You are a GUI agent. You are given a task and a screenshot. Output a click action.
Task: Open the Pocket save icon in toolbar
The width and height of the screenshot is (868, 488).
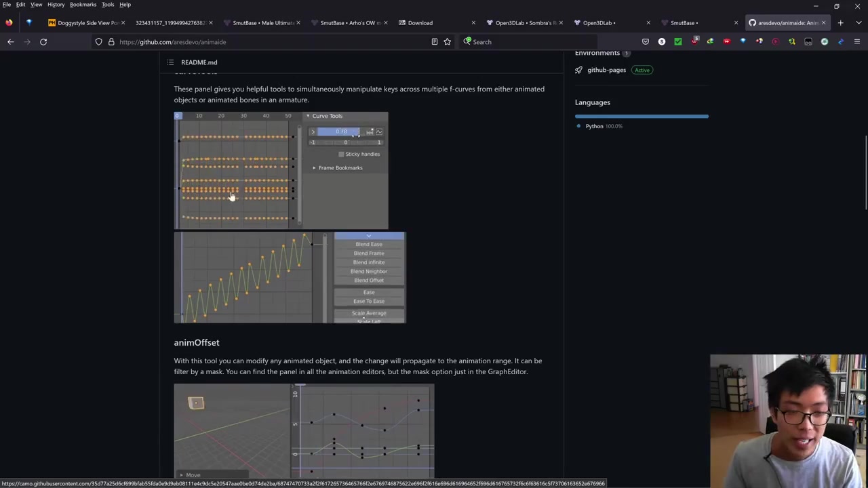click(x=645, y=42)
